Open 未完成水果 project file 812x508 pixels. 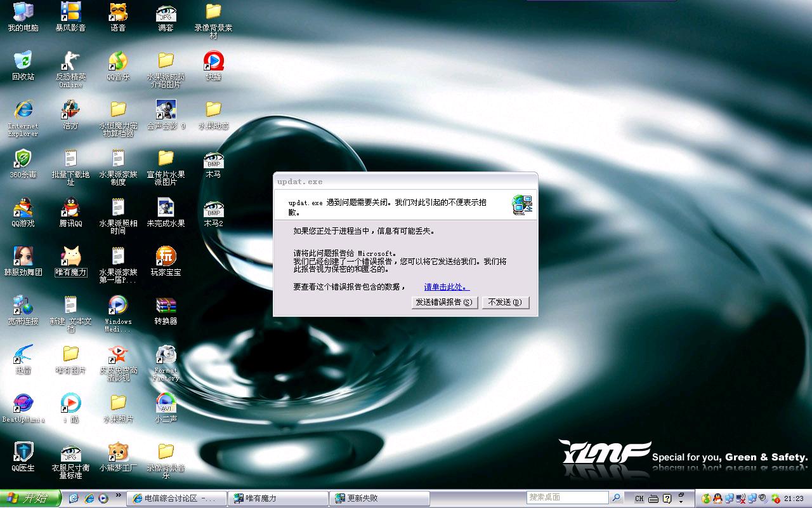[x=166, y=213]
